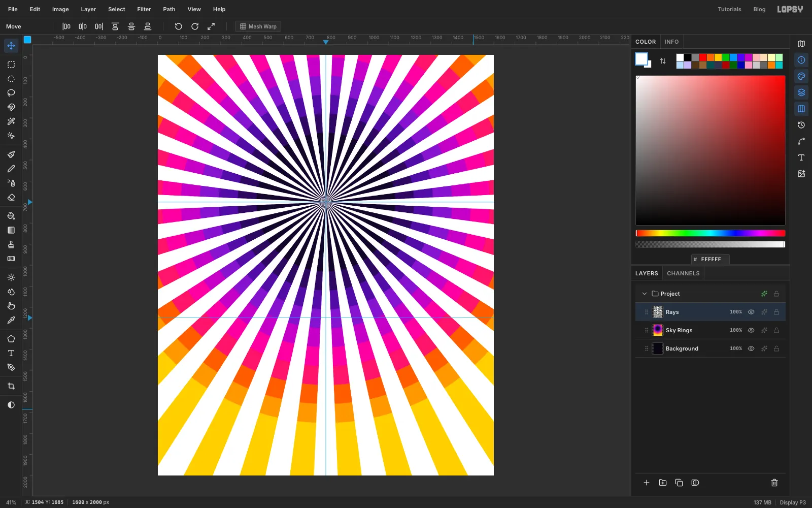Image resolution: width=812 pixels, height=508 pixels.
Task: Select the Gradient tool
Action: coord(11,230)
